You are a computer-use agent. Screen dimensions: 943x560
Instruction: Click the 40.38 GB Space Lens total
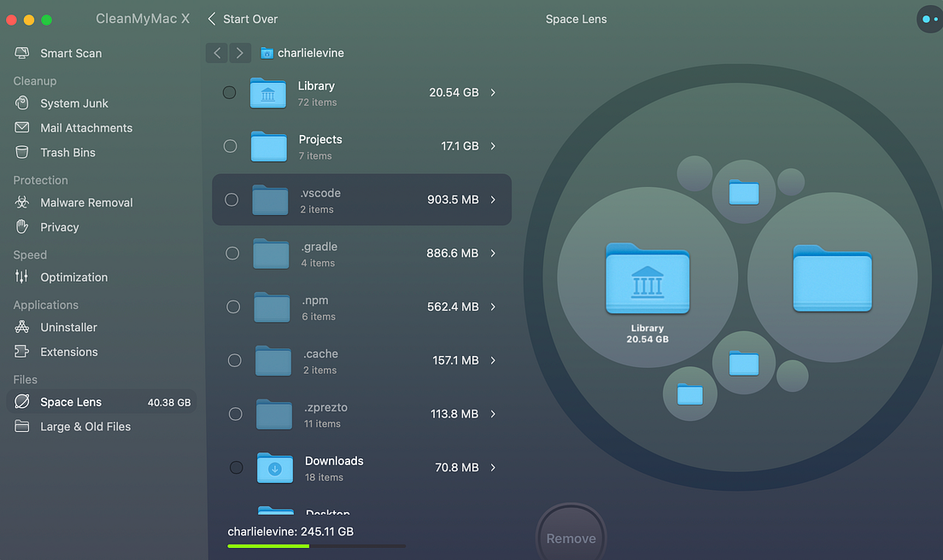click(169, 403)
